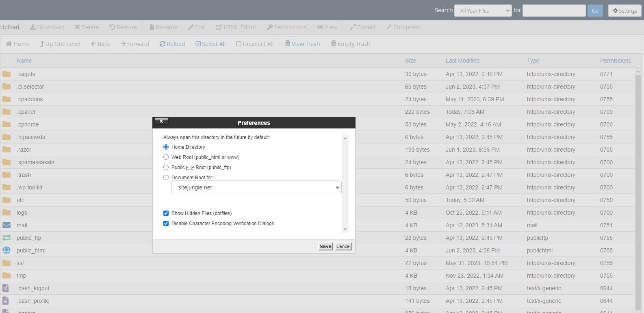644x313 pixels.
Task: Click the Reload icon in toolbar
Action: [x=163, y=44]
